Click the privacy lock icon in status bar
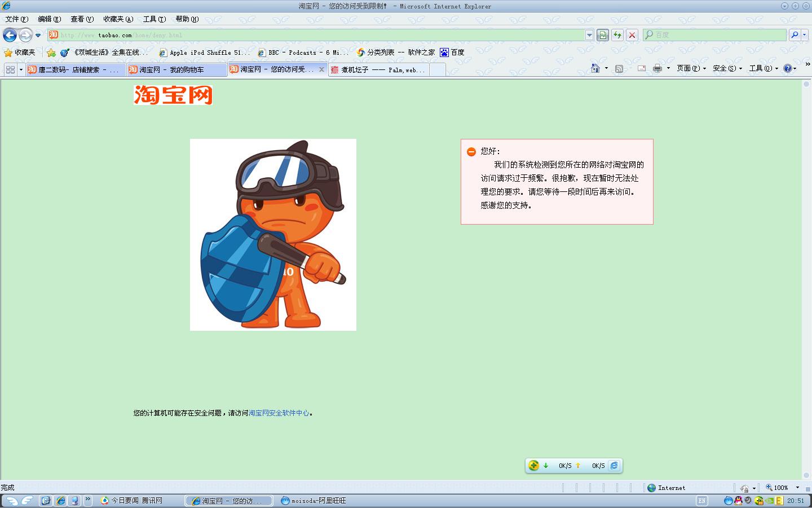 point(744,488)
